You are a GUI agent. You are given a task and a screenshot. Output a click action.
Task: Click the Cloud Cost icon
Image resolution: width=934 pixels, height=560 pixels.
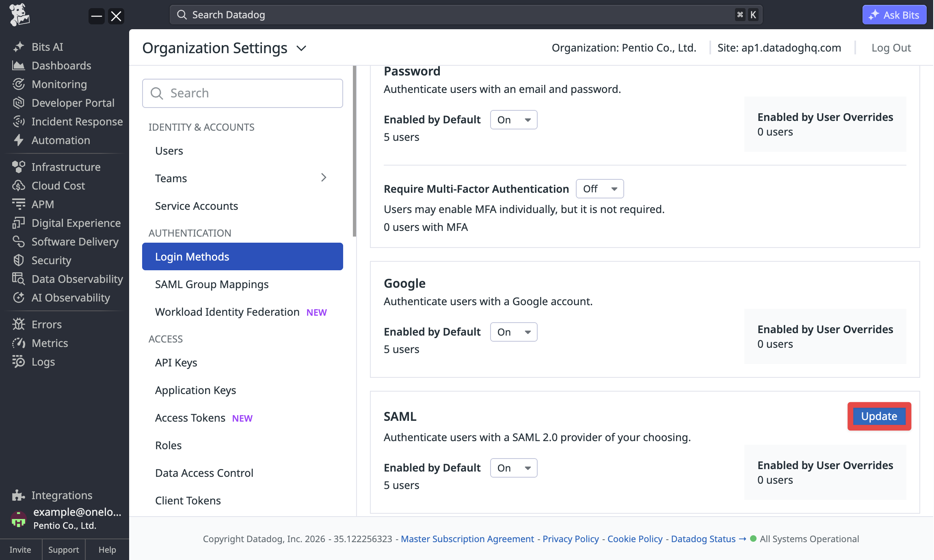coord(19,186)
